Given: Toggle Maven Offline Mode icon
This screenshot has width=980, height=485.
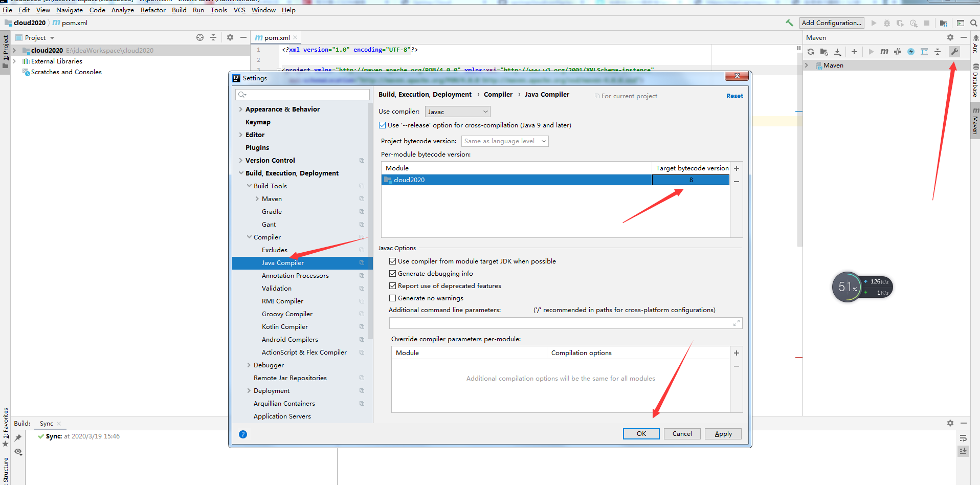Looking at the screenshot, I should click(x=898, y=52).
